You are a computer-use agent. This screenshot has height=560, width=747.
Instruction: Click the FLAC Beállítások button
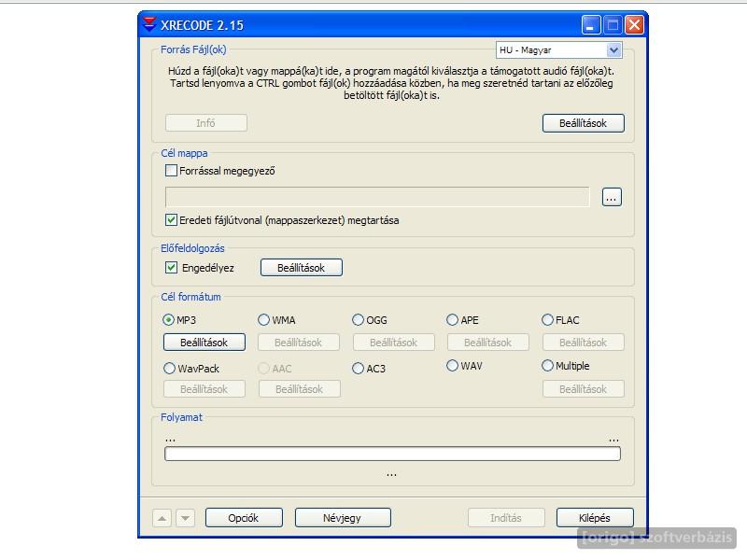[583, 343]
